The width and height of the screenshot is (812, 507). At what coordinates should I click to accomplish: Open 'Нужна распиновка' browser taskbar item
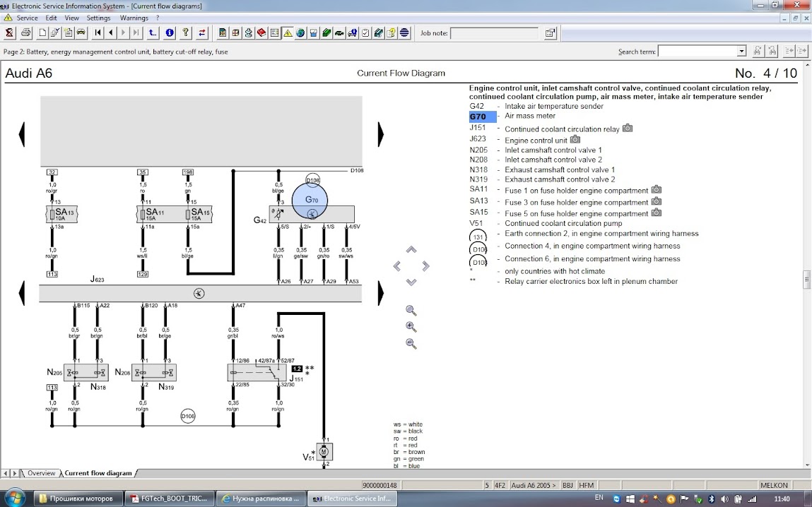pyautogui.click(x=261, y=499)
